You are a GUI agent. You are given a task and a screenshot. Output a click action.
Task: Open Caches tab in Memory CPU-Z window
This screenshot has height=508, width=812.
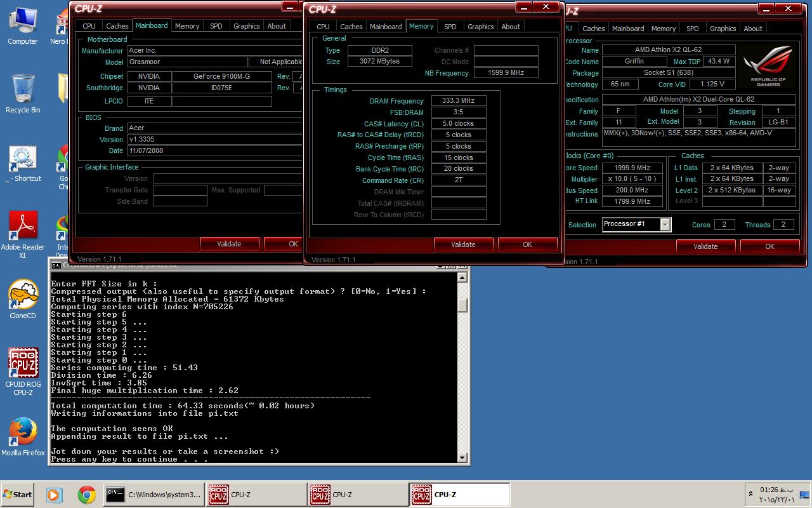[351, 27]
